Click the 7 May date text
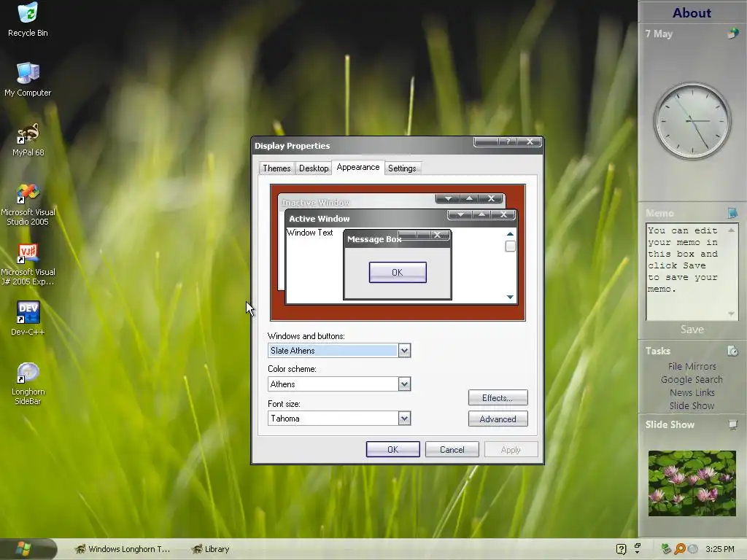Image resolution: width=747 pixels, height=560 pixels. click(659, 34)
